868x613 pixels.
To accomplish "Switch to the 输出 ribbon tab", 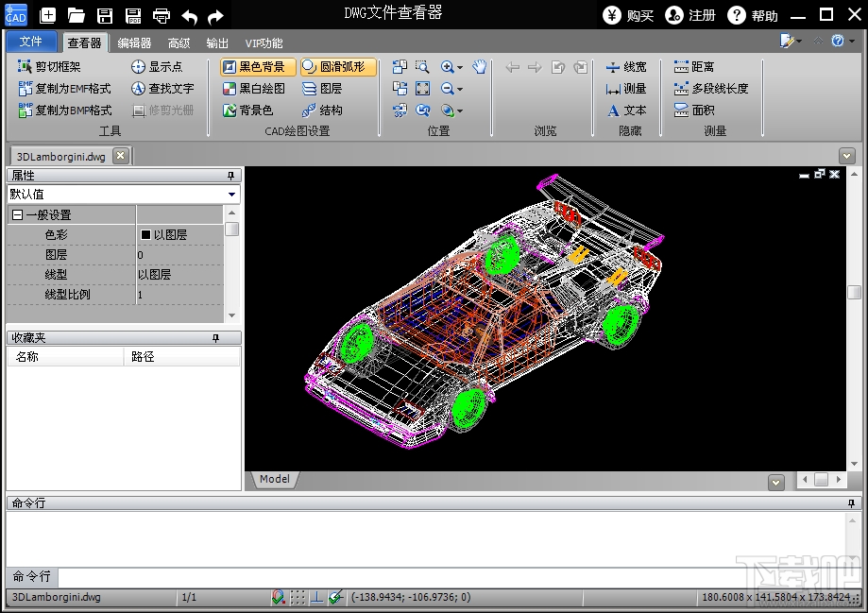I will [x=217, y=43].
